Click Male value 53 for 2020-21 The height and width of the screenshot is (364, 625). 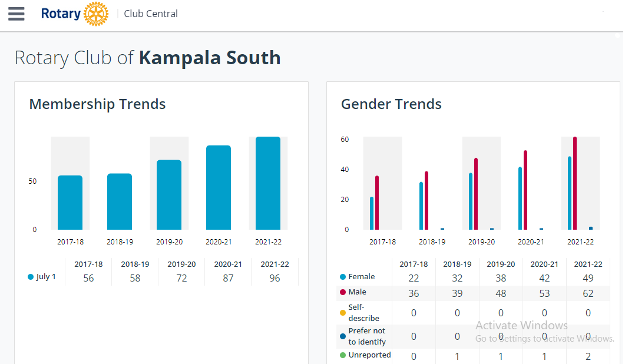tap(544, 293)
